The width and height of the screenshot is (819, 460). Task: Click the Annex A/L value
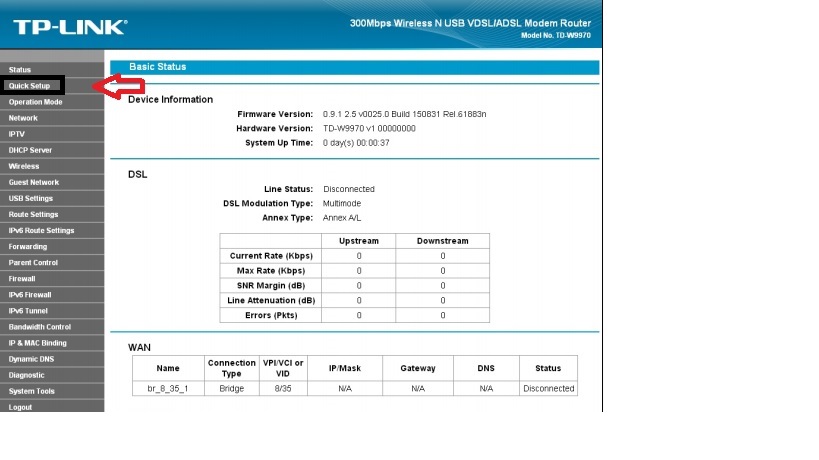tap(342, 218)
